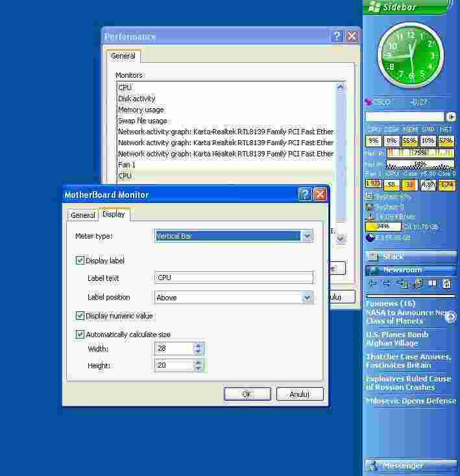Switch to the General tab in MotherBoard Monitor
This screenshot has width=460, height=476.
coord(82,215)
